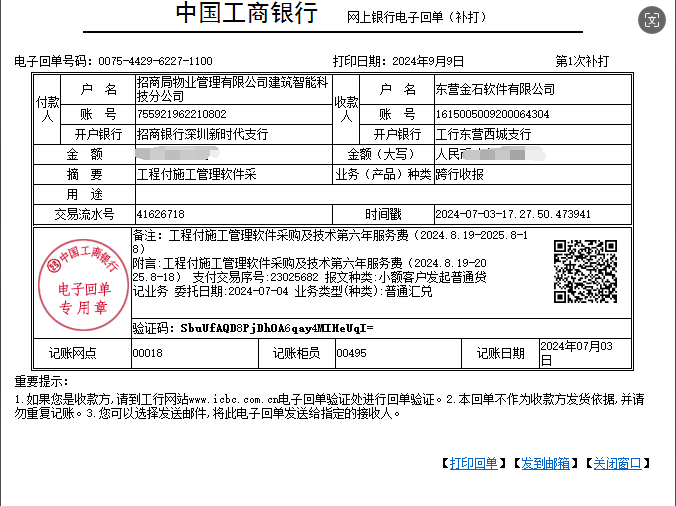
Task: Select payer account number 755921962210802
Action: [182, 114]
